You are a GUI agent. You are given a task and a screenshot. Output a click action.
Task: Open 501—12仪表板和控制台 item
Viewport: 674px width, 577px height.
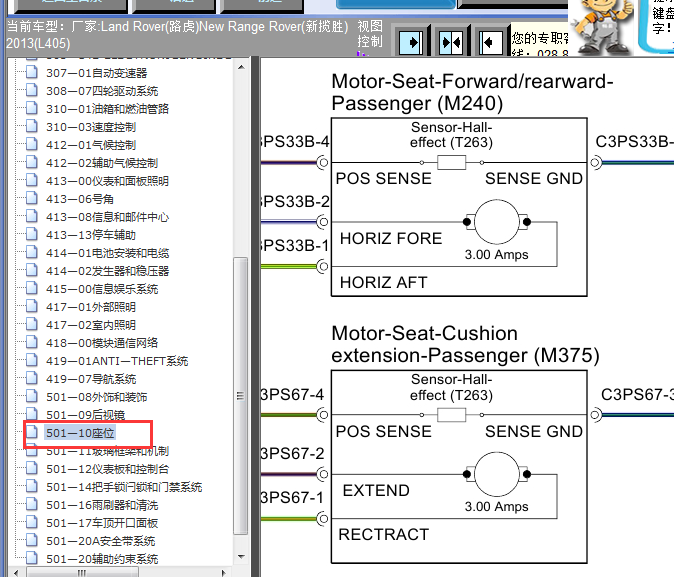tap(107, 470)
